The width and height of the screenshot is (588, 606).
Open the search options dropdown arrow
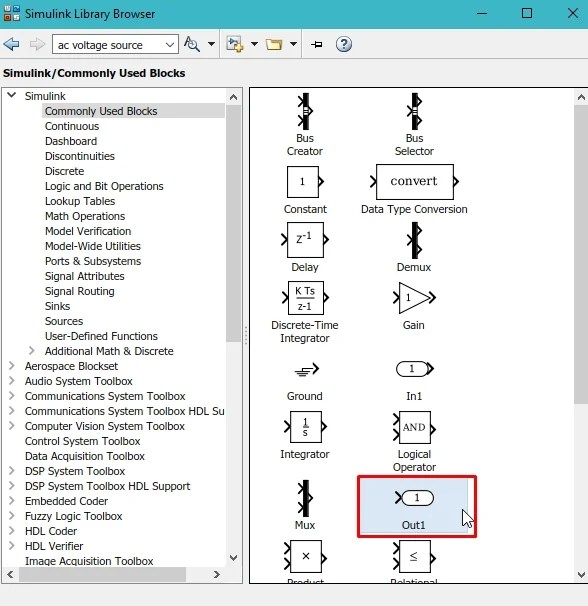point(211,44)
